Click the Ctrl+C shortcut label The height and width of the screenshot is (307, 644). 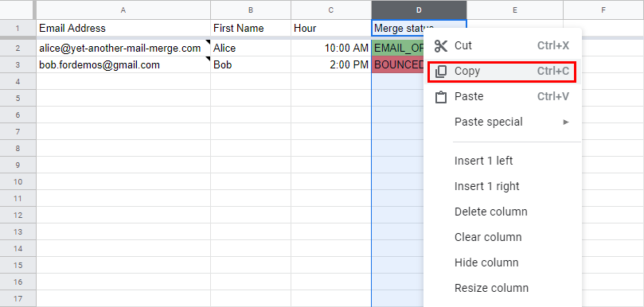tap(552, 71)
